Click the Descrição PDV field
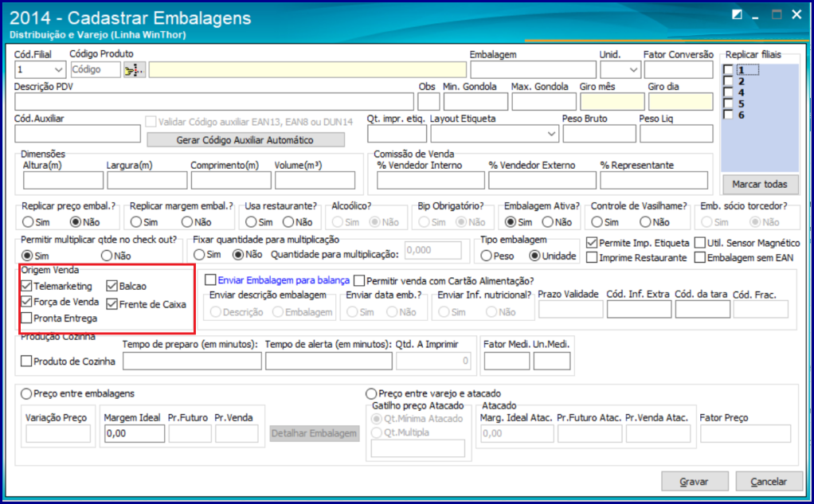 (214, 102)
